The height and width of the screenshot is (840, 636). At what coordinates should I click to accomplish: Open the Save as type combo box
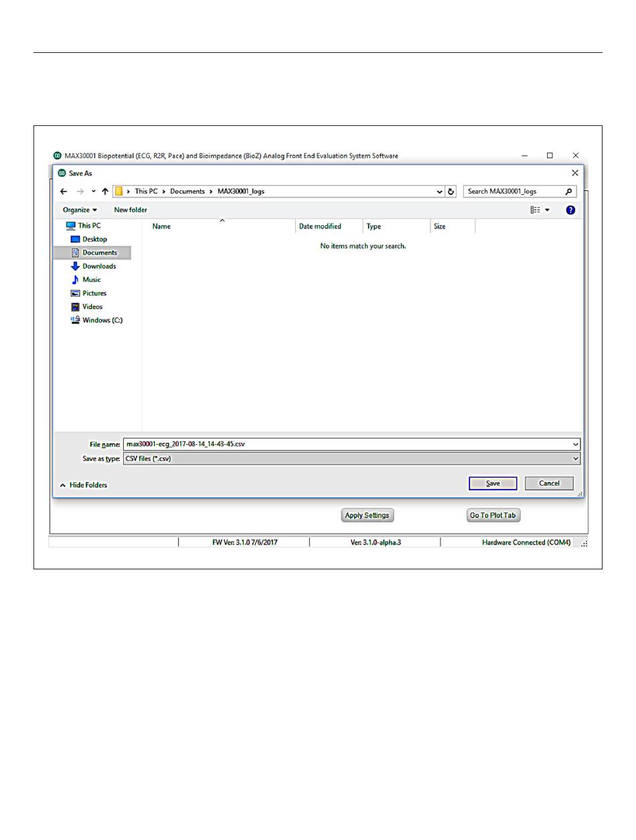[x=351, y=459]
